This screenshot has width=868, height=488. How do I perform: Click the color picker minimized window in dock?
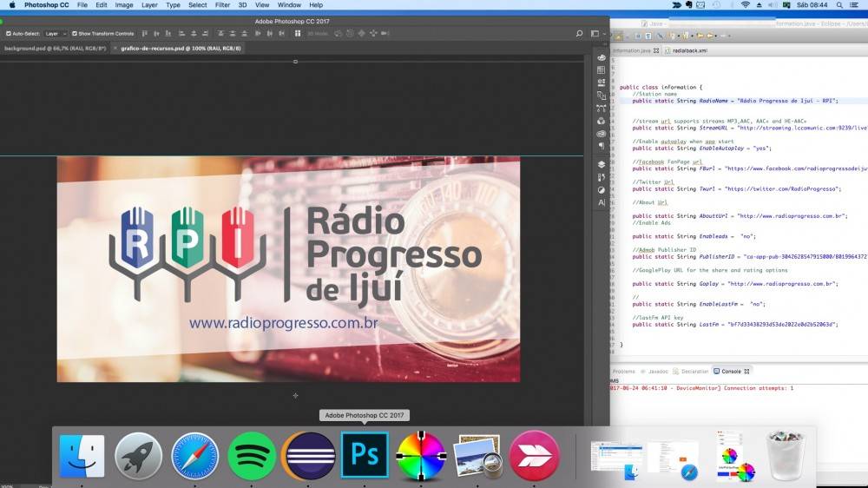tap(736, 456)
